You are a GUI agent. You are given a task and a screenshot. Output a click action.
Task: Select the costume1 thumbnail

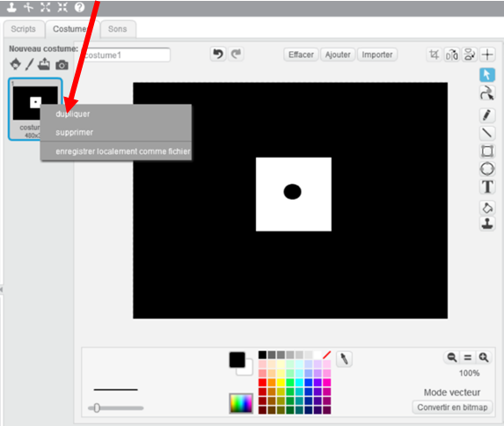(x=35, y=109)
